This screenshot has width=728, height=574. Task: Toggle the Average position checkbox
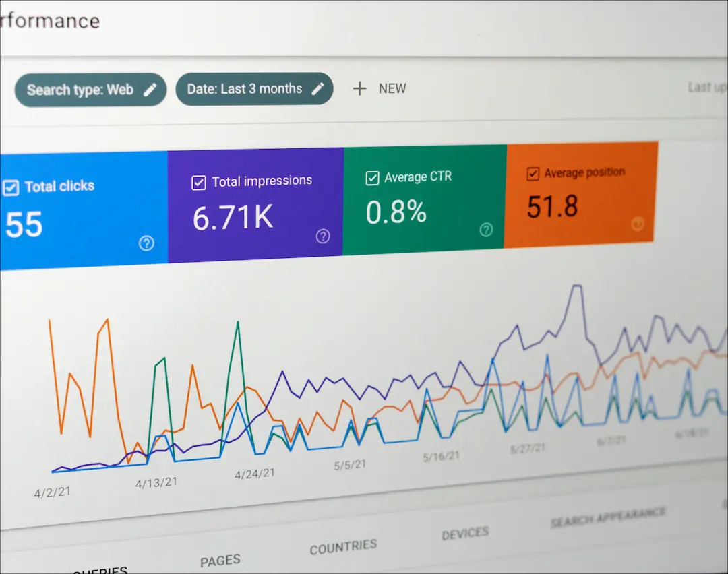pos(533,174)
